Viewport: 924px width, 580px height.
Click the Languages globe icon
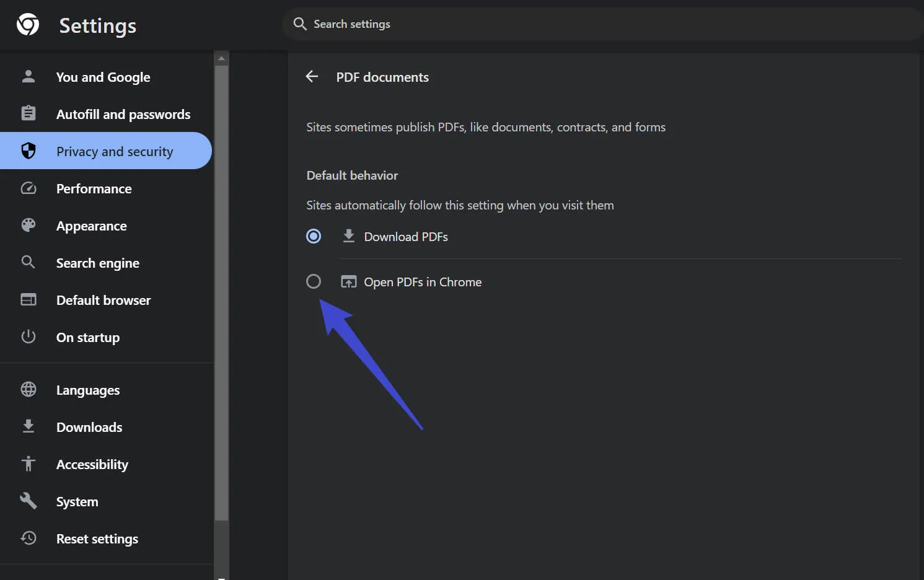(28, 389)
